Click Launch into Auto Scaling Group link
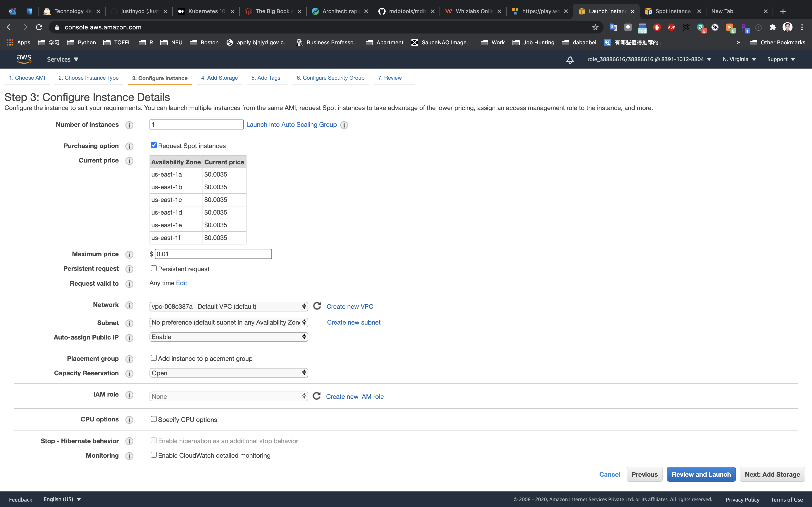Screen dimensions: 812x507 click(291, 124)
